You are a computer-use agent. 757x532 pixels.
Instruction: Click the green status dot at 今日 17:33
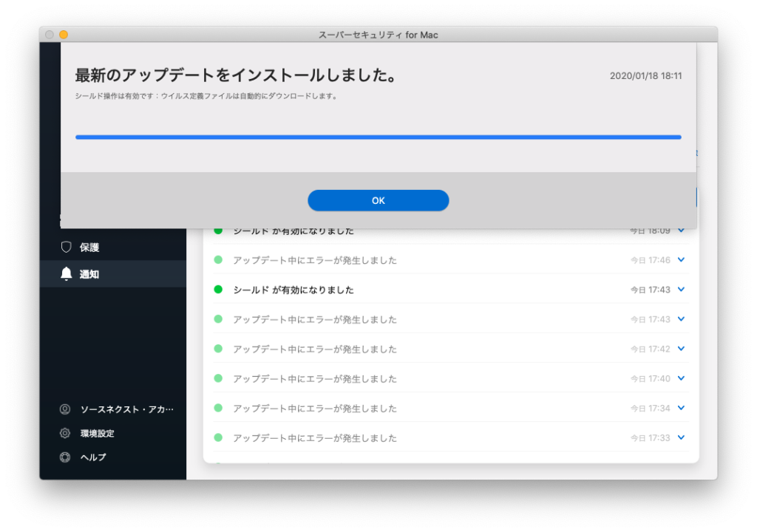[x=218, y=437]
